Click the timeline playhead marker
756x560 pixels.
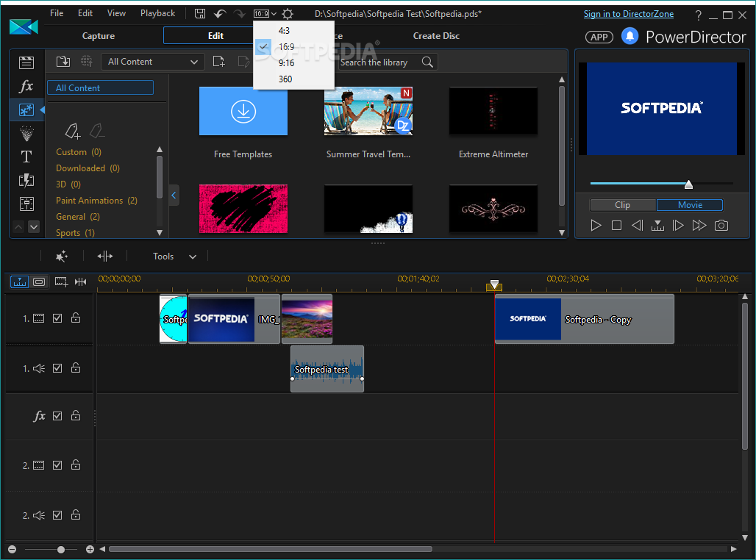point(494,285)
